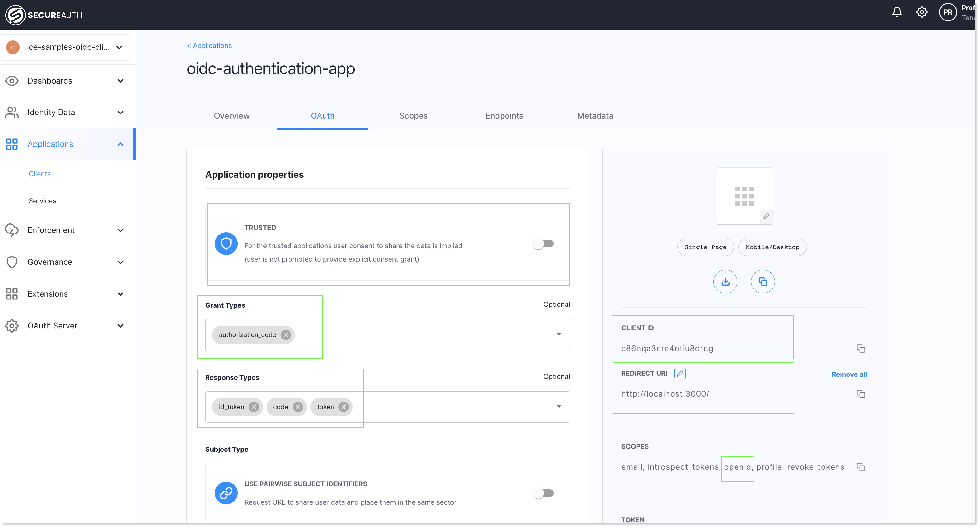Toggle Use Pairwise Subject Identifiers switch
This screenshot has height=528, width=980.
543,493
